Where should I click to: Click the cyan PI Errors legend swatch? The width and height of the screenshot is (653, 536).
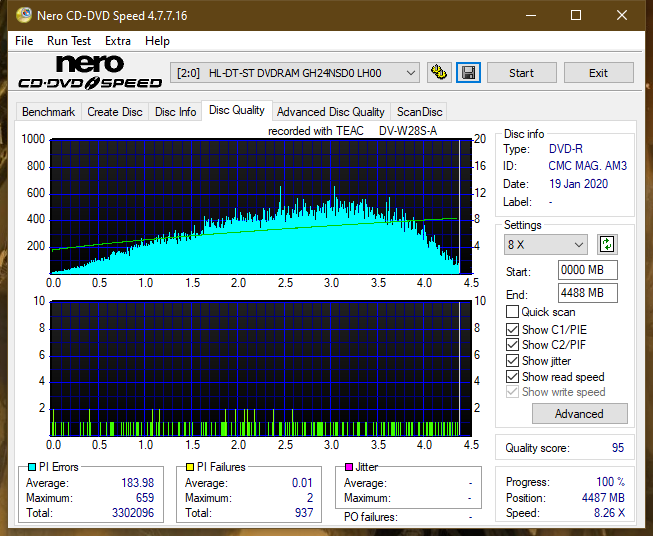pos(31,467)
